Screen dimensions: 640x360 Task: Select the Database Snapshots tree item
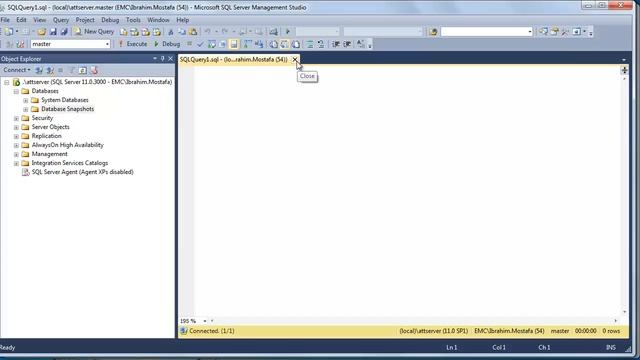67,109
